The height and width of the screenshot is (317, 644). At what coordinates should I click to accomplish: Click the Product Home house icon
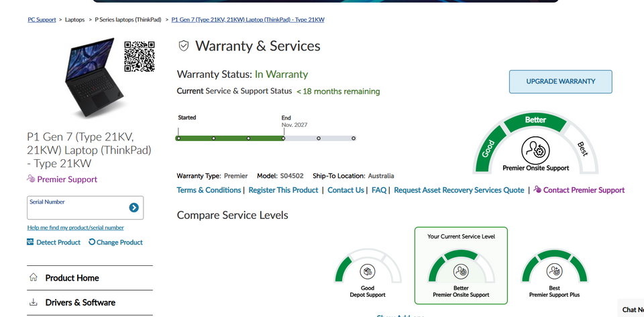[34, 277]
